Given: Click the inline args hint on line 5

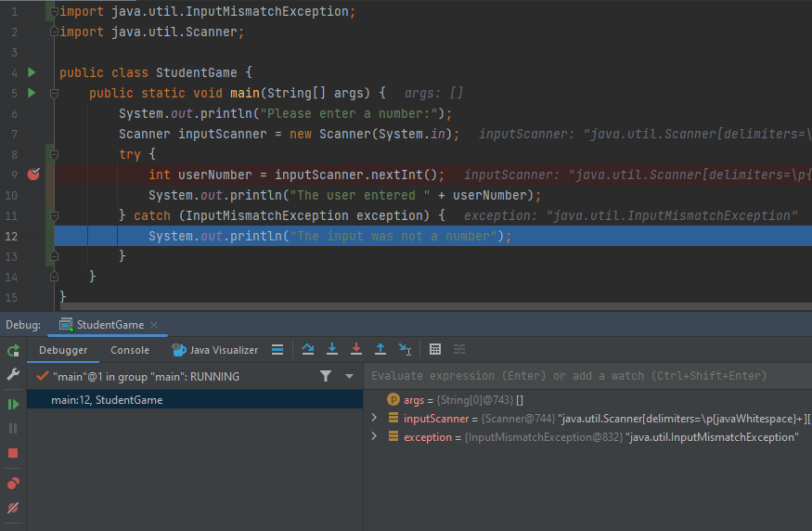Looking at the screenshot, I should tap(433, 93).
